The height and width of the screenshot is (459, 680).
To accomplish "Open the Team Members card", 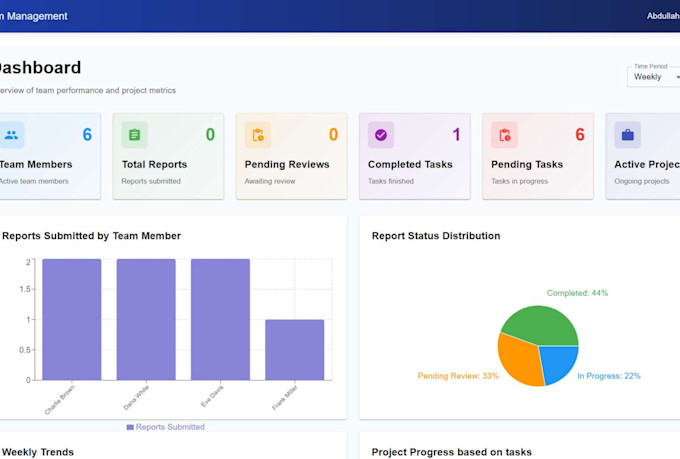I will pos(50,156).
